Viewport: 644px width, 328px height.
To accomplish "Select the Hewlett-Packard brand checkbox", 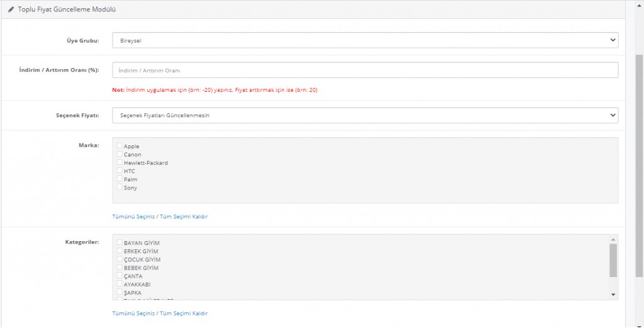I will click(x=119, y=162).
